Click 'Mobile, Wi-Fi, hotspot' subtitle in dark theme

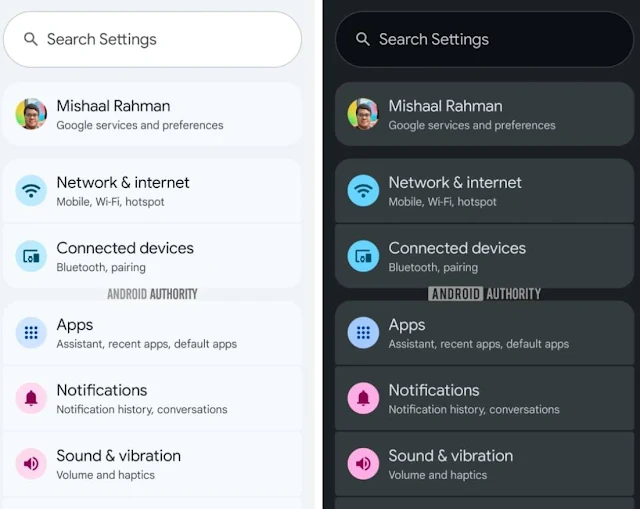point(442,202)
